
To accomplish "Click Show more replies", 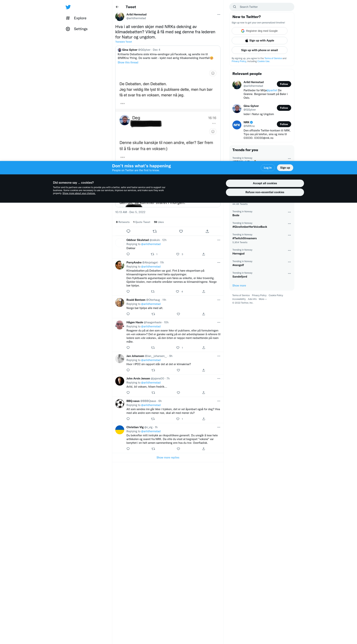I will (168, 458).
